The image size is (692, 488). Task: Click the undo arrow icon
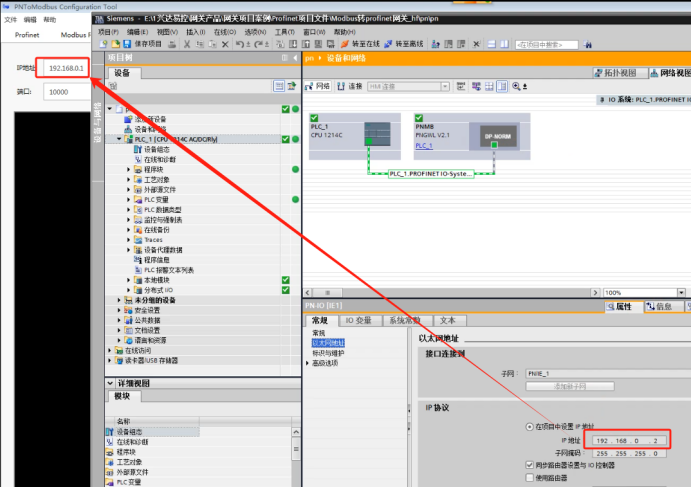coord(240,44)
